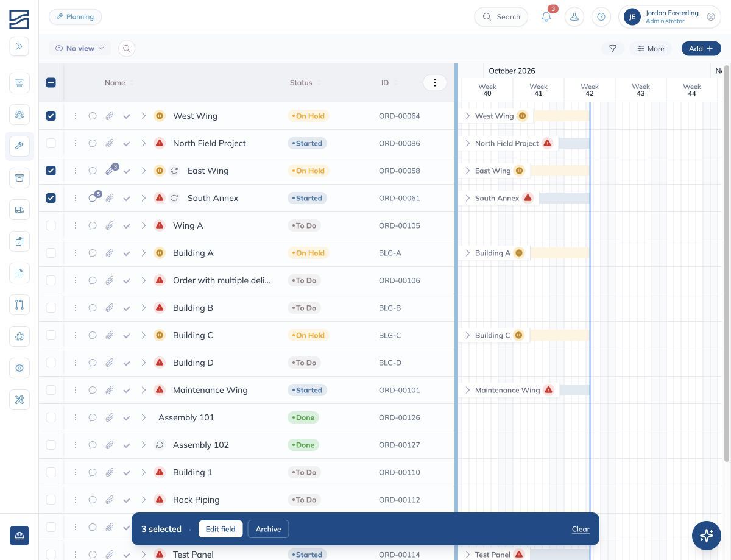The image size is (731, 560).
Task: Open notifications bell with 3 badge
Action: coord(546,17)
